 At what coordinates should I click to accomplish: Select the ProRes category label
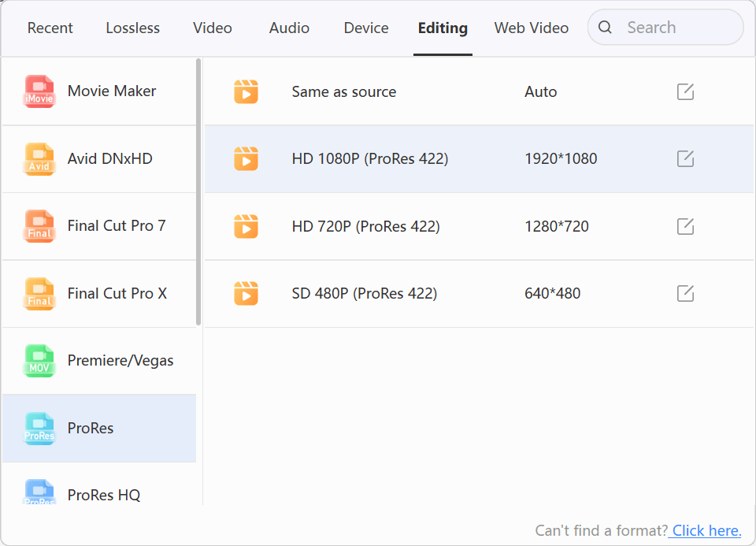coord(91,429)
